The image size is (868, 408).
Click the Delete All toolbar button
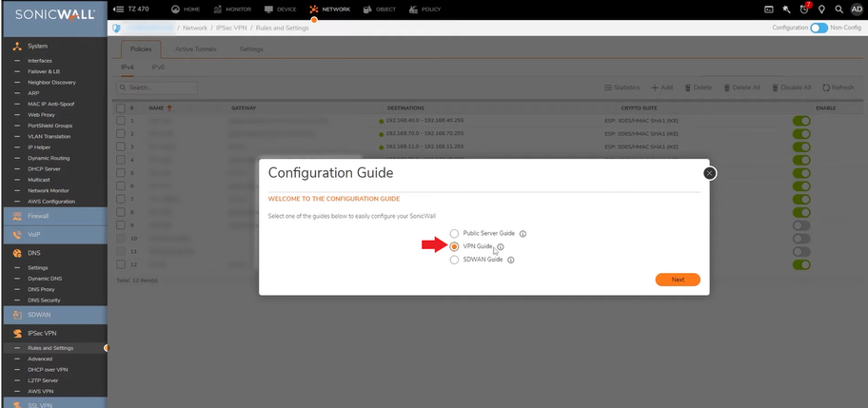(x=741, y=87)
